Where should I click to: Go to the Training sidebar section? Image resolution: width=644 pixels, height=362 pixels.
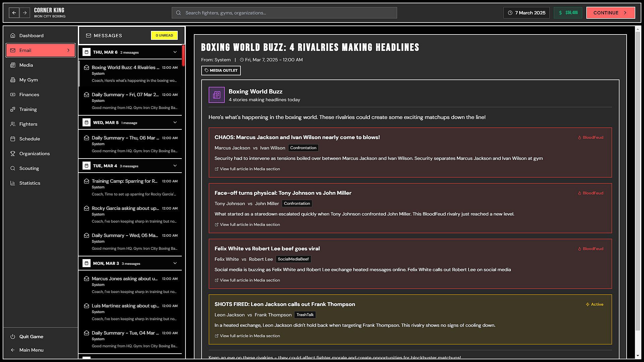click(x=28, y=109)
